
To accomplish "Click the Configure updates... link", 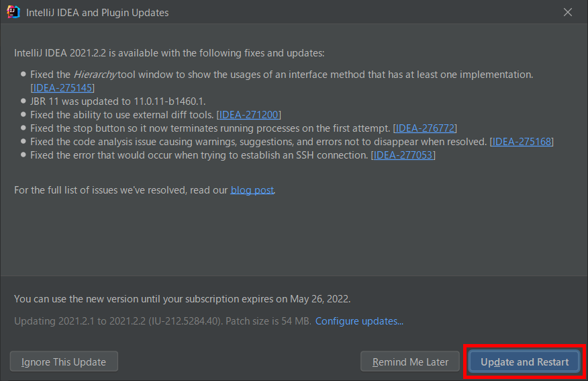I will (x=359, y=321).
